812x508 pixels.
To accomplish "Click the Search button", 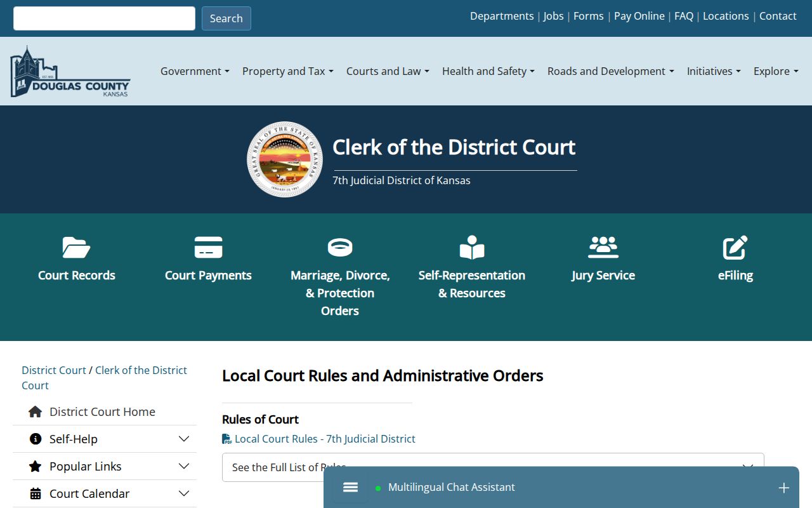I will [x=226, y=18].
